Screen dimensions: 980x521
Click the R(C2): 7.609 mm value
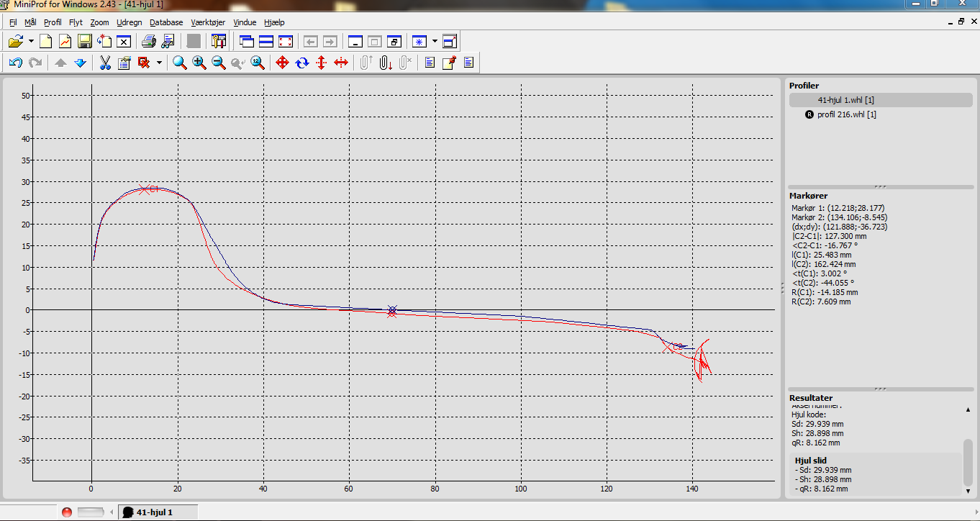click(821, 302)
